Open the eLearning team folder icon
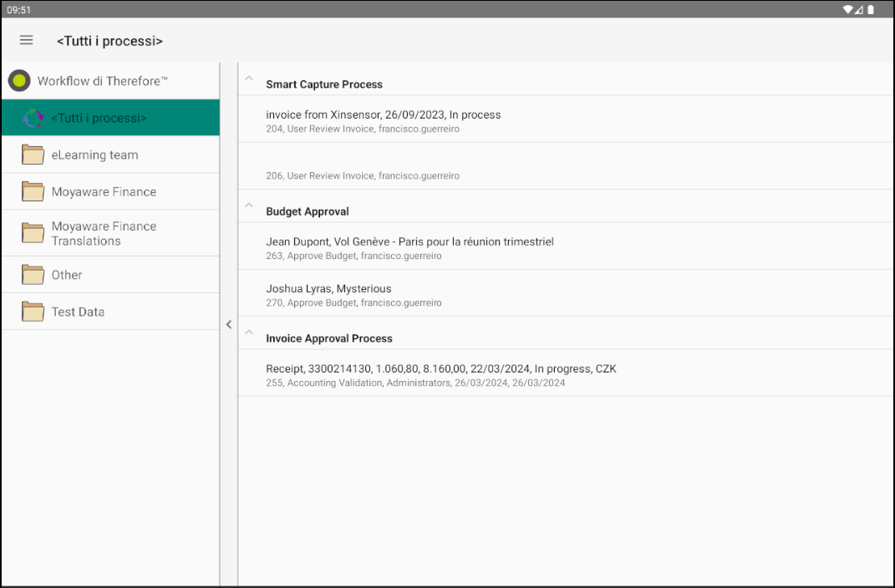Screen dimensions: 895x588 click(x=32, y=155)
